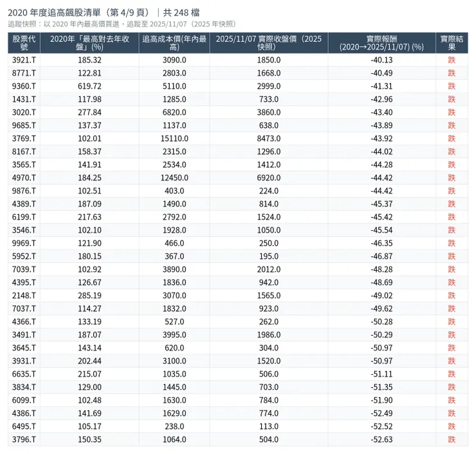Click closing price 8473.0
This screenshot has width=476, height=454.
pos(269,138)
